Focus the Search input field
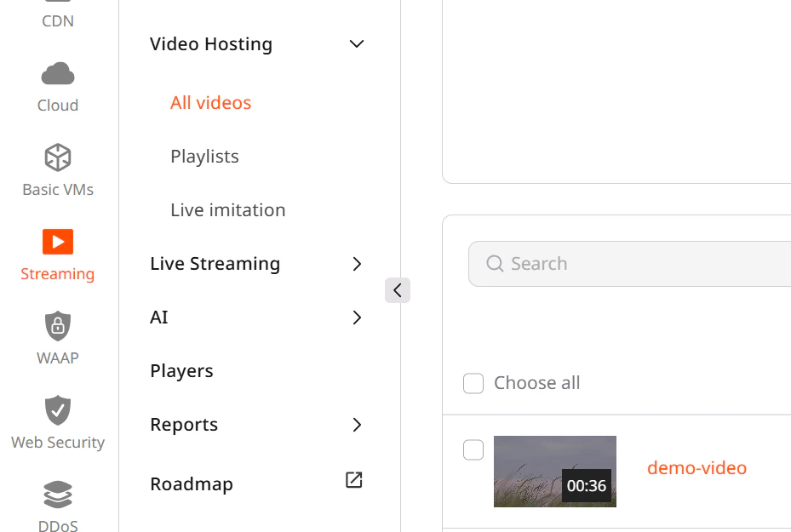Viewport: 791px width, 532px height. [629, 264]
